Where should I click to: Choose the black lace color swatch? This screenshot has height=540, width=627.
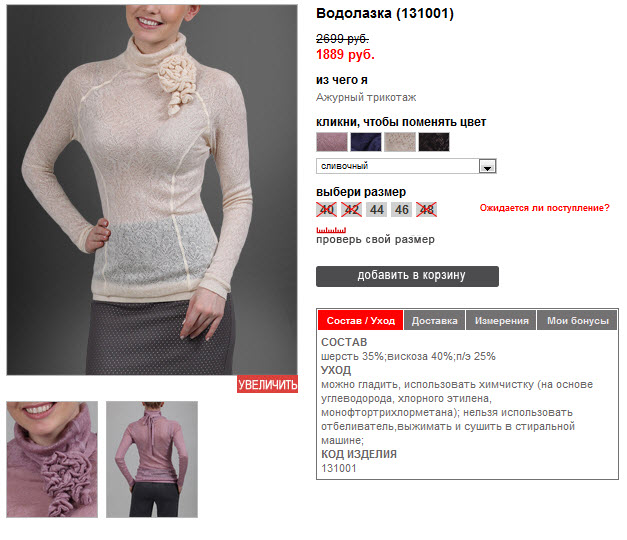(x=434, y=142)
